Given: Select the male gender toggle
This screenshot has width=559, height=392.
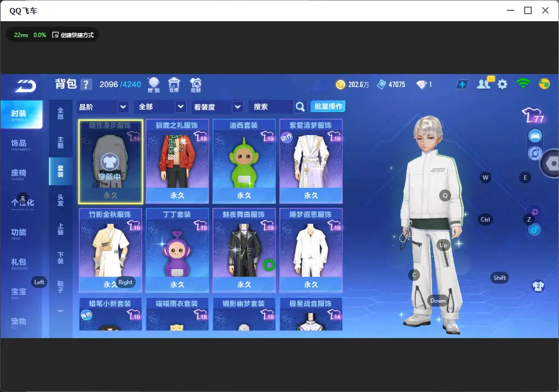Looking at the screenshot, I should [x=534, y=230].
